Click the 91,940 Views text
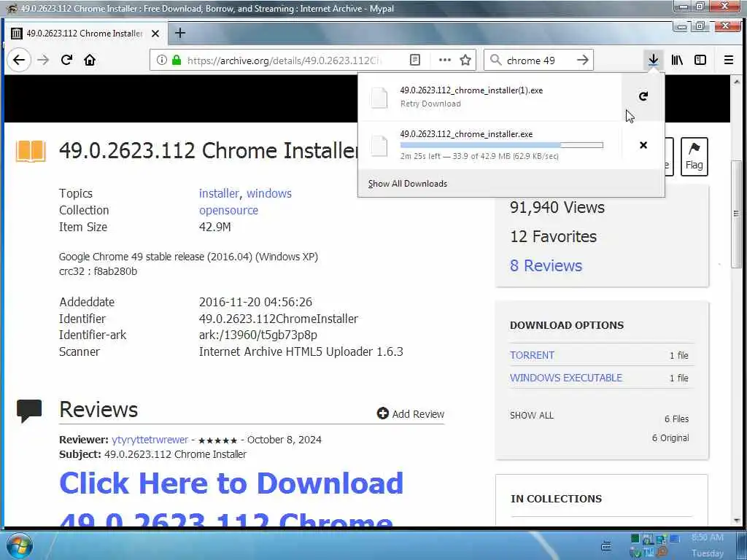Image resolution: width=747 pixels, height=560 pixels. click(557, 208)
